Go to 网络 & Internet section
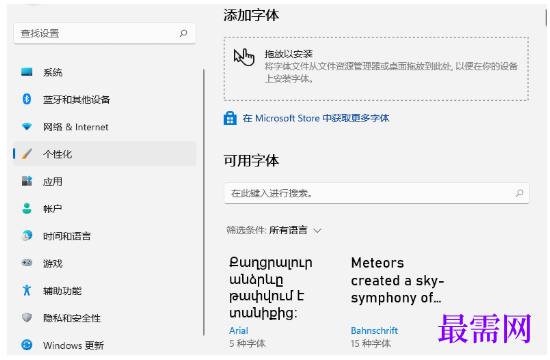Image resolution: width=550 pixels, height=360 pixels. [x=105, y=127]
